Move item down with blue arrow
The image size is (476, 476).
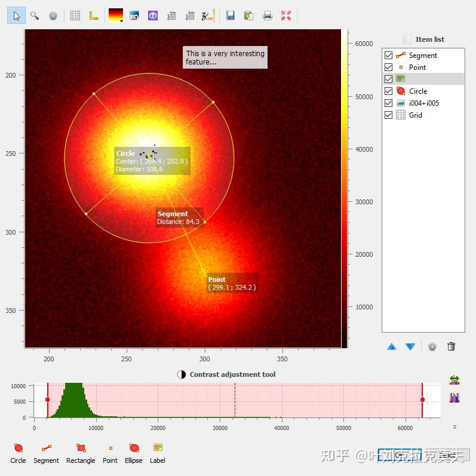click(410, 346)
